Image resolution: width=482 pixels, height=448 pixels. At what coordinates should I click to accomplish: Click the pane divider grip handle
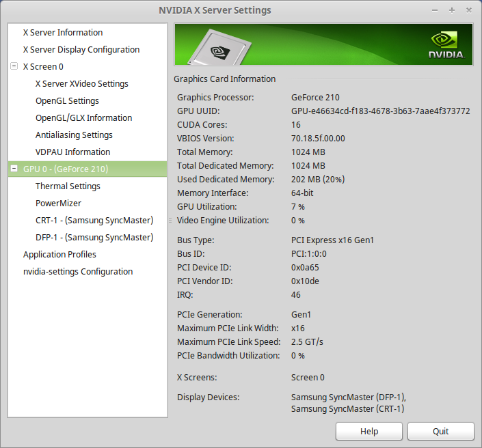(170, 220)
